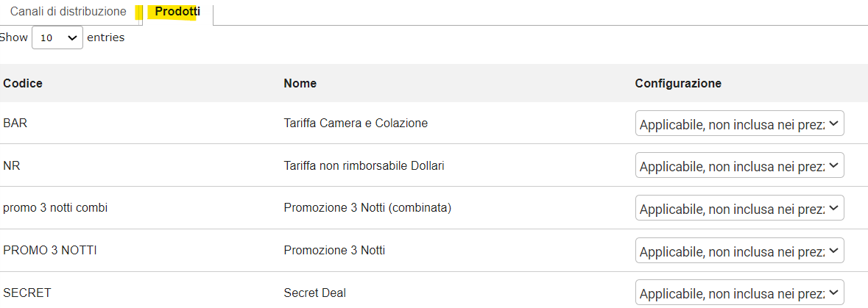
Task: Open Configurazione dropdown for BAR row
Action: pyautogui.click(x=739, y=123)
